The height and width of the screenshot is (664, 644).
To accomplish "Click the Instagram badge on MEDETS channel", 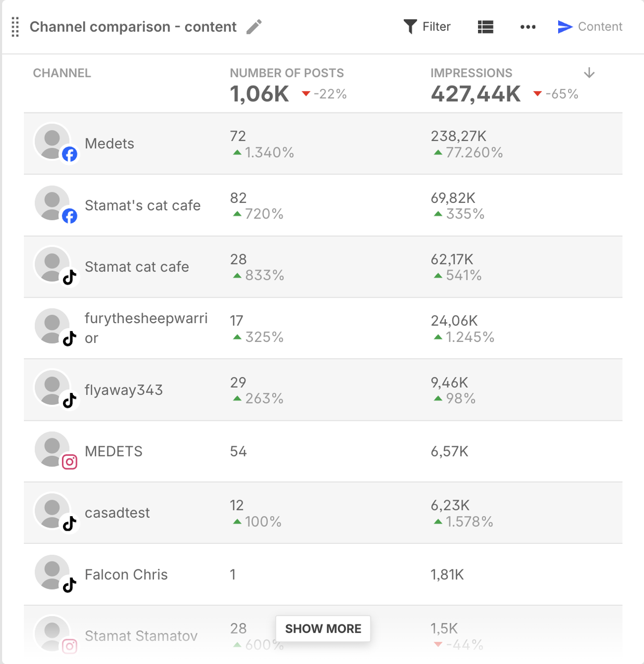I will 70,462.
